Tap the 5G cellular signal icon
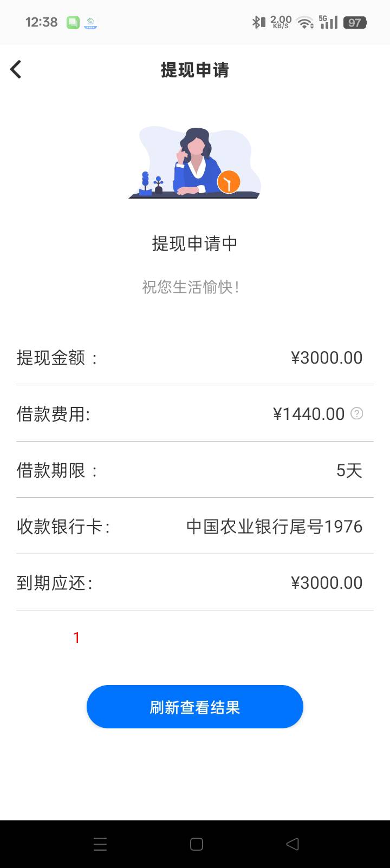390x868 pixels. [328, 22]
